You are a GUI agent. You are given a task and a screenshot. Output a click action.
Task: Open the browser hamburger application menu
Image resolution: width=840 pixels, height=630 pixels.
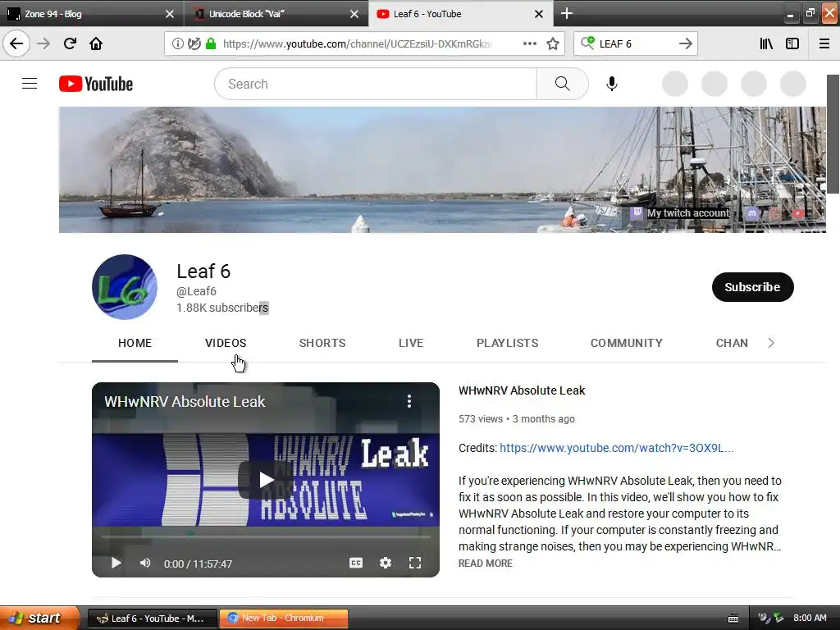[824, 44]
